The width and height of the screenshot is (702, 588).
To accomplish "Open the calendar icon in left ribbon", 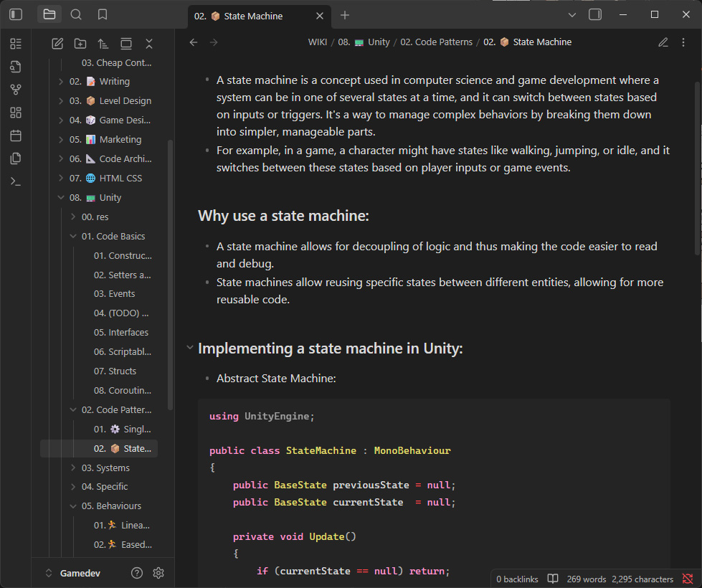I will [x=16, y=136].
